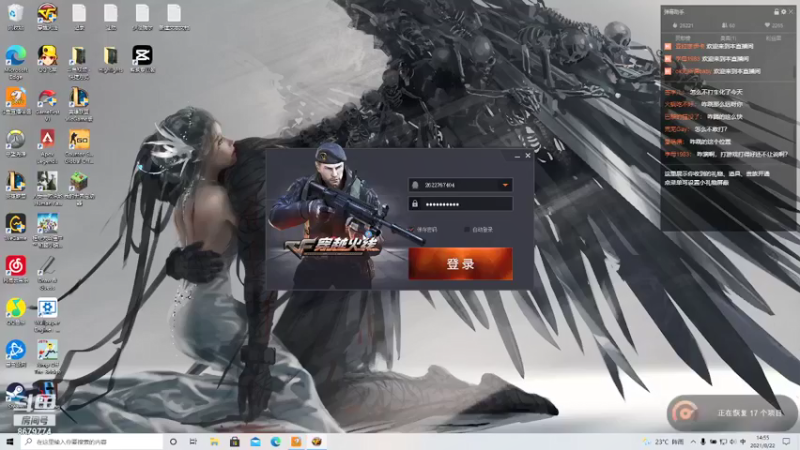The image size is (800, 450).
Task: Open the Highlights folder on desktop
Action: point(111,56)
